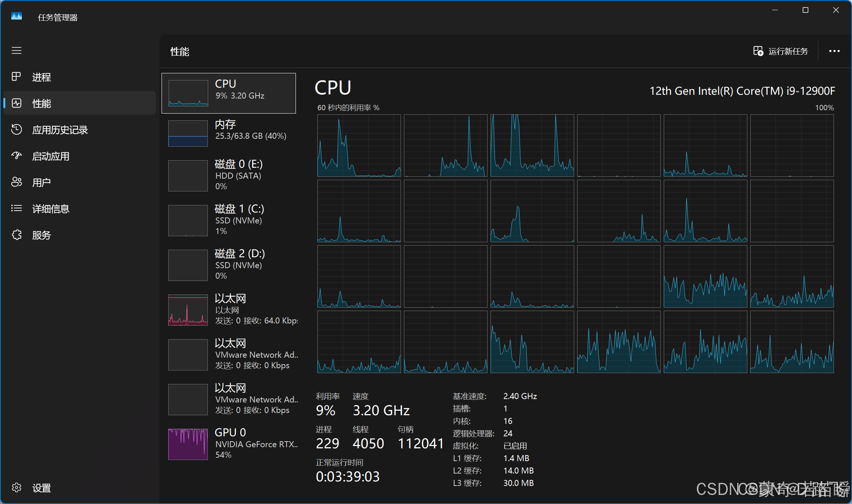Open first Ethernet (以太网) 64.0 Kbps entry
This screenshot has height=504, width=852.
(229, 310)
